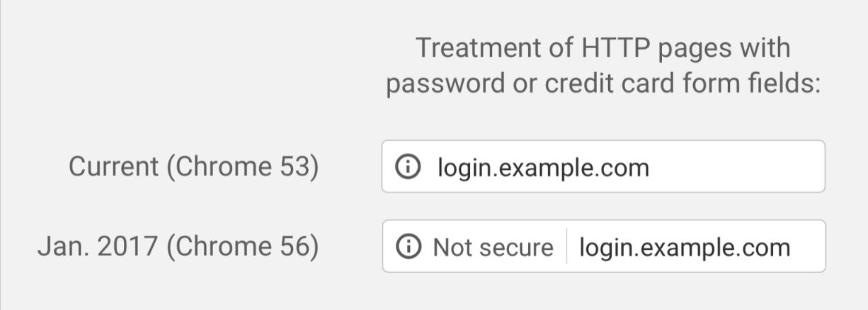The height and width of the screenshot is (310, 868).
Task: Click the (Chrome 56) text
Action: pyautogui.click(x=243, y=246)
